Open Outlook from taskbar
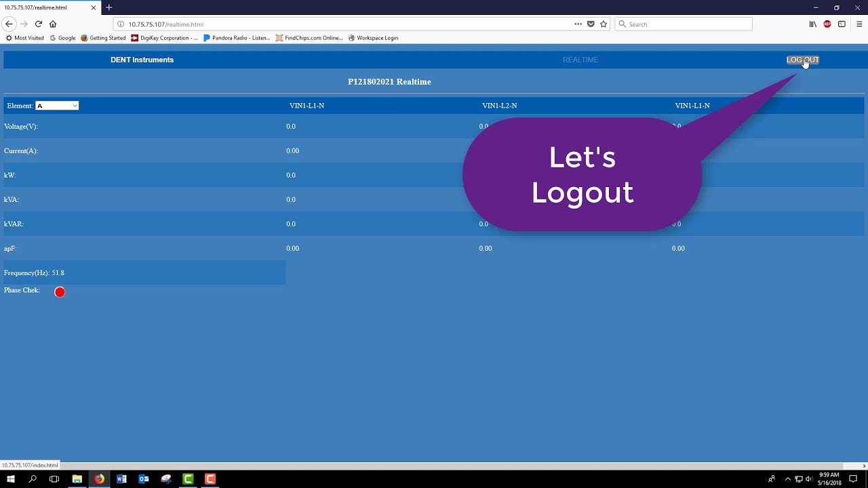The image size is (868, 488). coord(144,479)
